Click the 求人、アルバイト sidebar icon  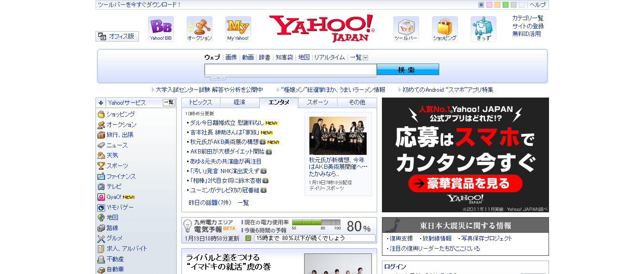pyautogui.click(x=101, y=249)
